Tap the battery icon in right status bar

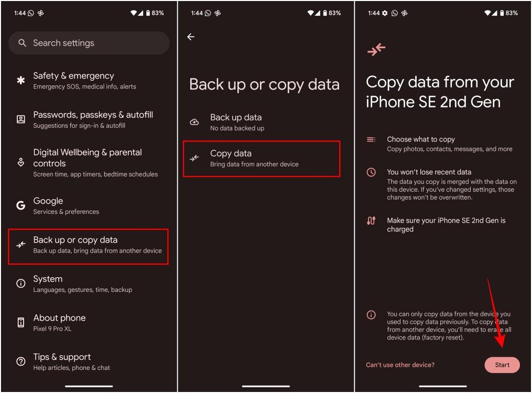[x=502, y=13]
